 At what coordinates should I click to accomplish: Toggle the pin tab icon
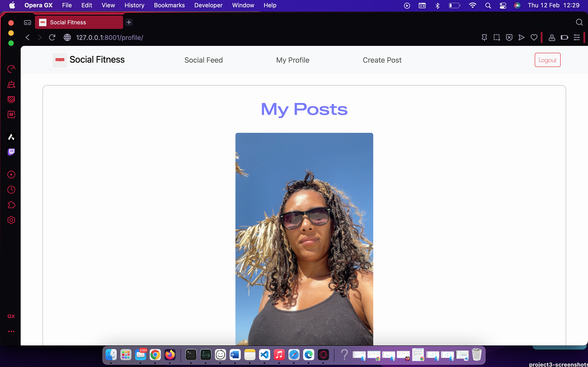point(484,37)
